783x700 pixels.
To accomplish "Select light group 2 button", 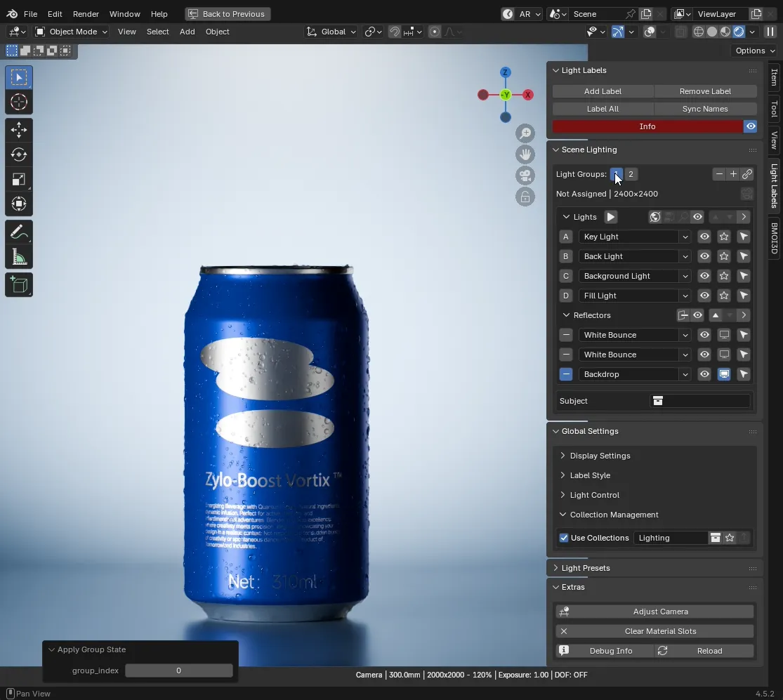I will [x=631, y=174].
